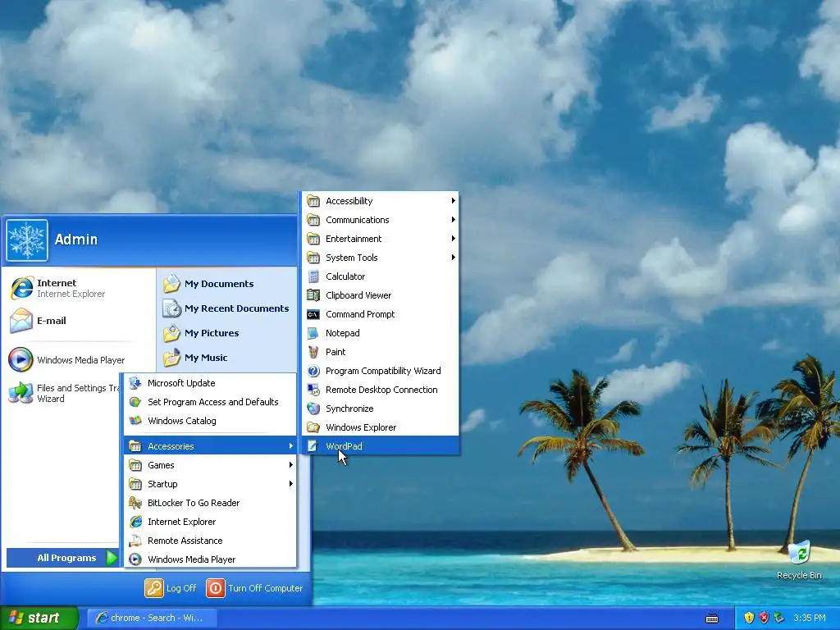
Task: Click the Log Off button
Action: click(x=171, y=588)
